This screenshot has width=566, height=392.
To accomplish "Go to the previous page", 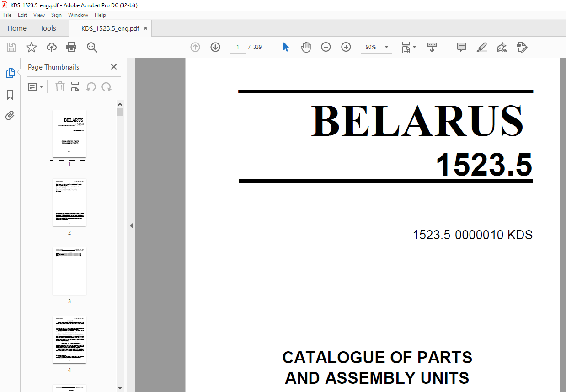I will [195, 47].
